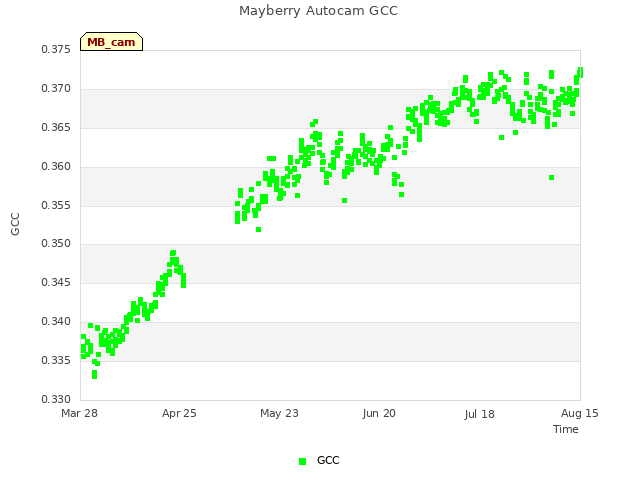Click the vertical GCC axis title
The height and width of the screenshot is (480, 640).
(x=15, y=224)
